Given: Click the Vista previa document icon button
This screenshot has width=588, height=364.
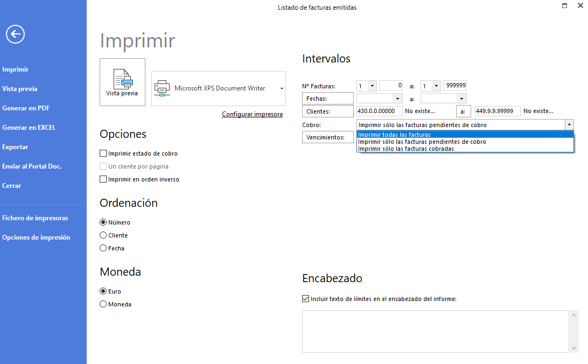Looking at the screenshot, I should 122,82.
